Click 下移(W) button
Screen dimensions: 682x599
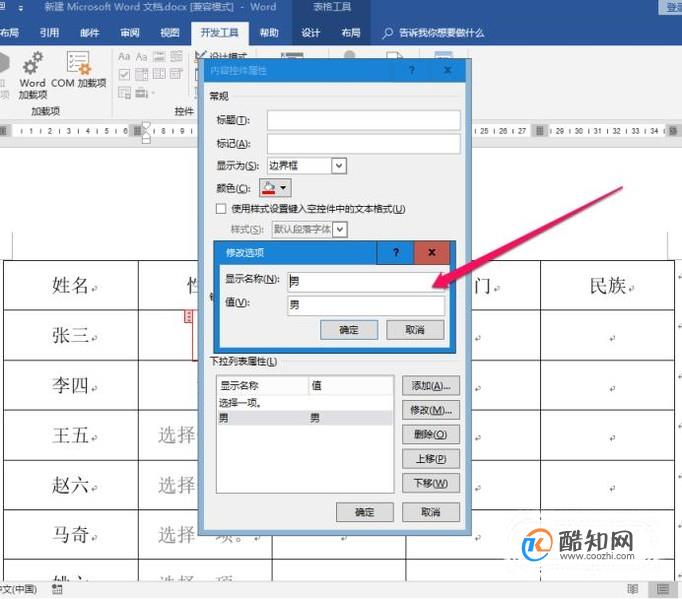[431, 483]
